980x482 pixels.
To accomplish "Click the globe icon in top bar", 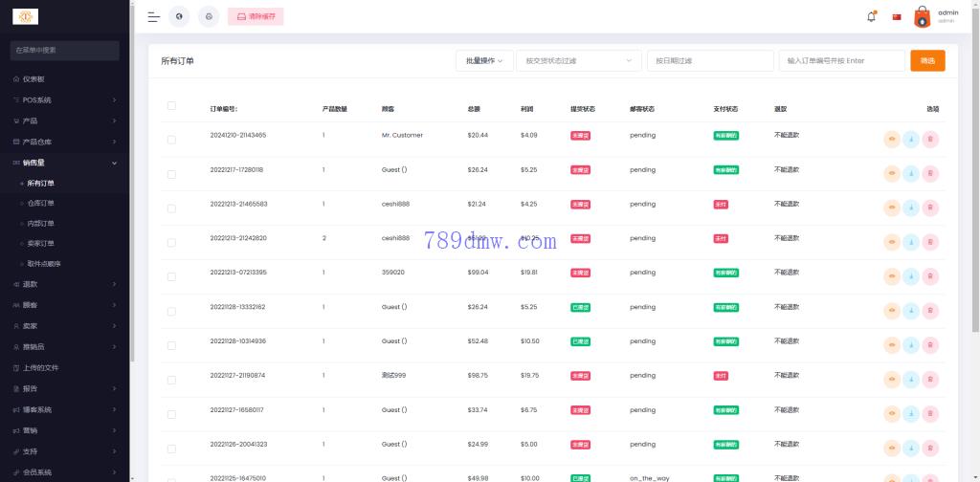I will tap(179, 17).
